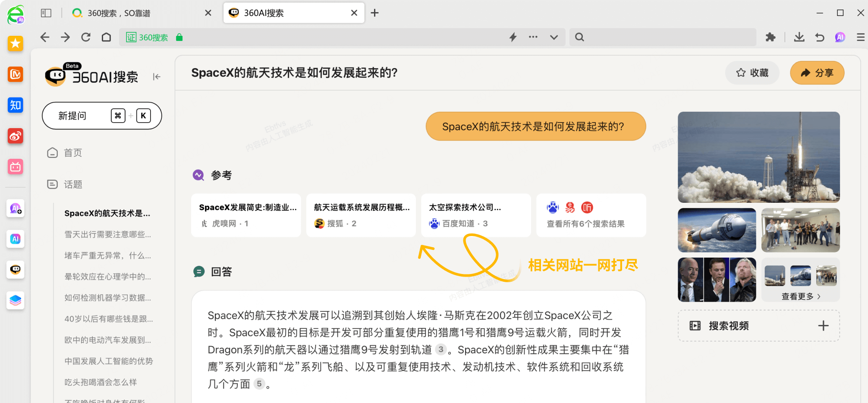Open the topic 雪天出行需要注意哪些...
This screenshot has width=868, height=403.
click(x=108, y=234)
